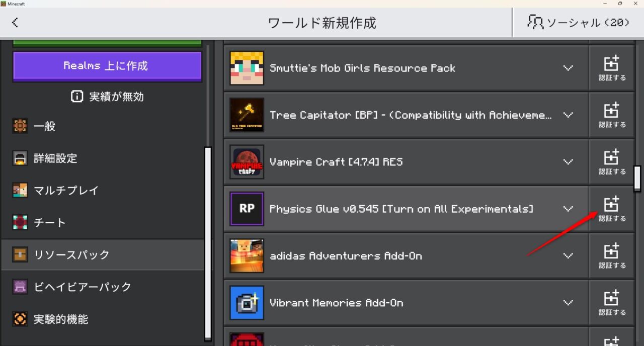Click the Realms 上に作成 button
Image resolution: width=644 pixels, height=346 pixels.
(107, 66)
